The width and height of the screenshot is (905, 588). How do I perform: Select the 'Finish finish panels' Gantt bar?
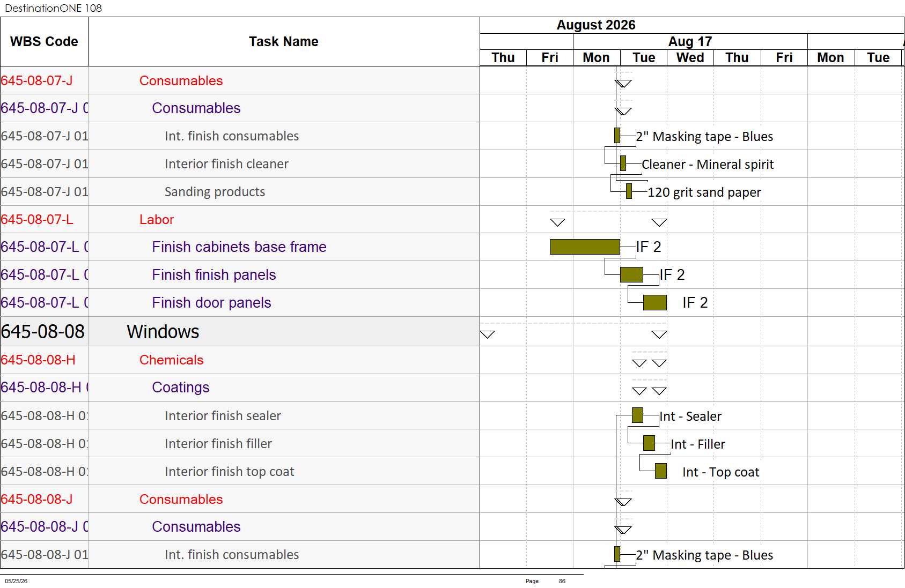tap(631, 274)
